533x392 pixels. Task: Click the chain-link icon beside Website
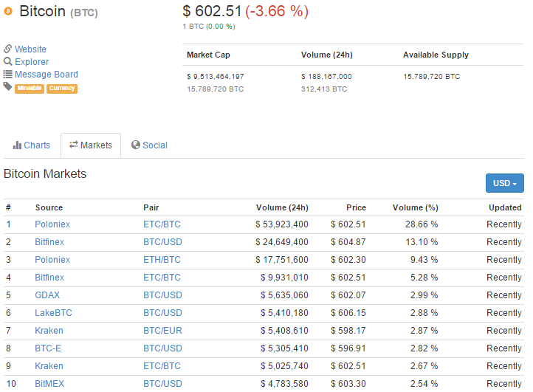[8, 49]
